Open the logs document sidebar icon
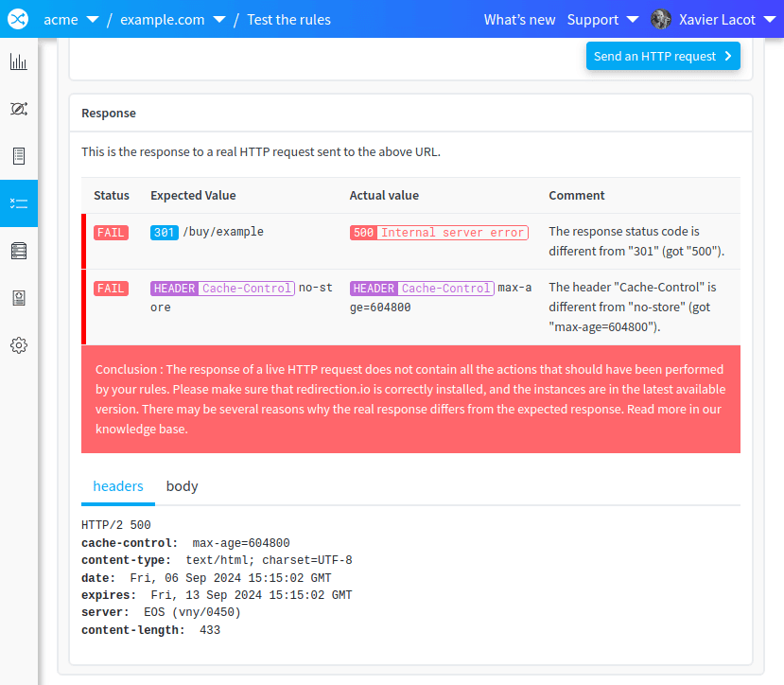784x685 pixels. click(x=19, y=156)
